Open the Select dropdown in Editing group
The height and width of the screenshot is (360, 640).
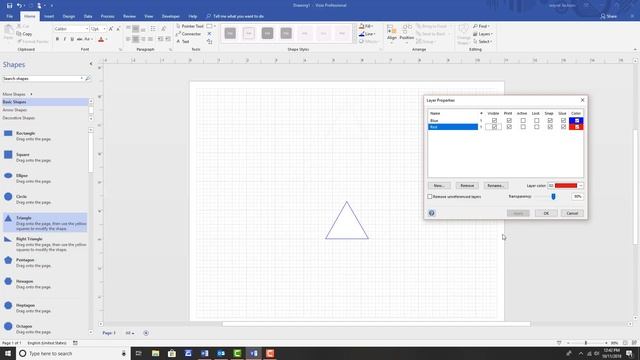coord(482,42)
